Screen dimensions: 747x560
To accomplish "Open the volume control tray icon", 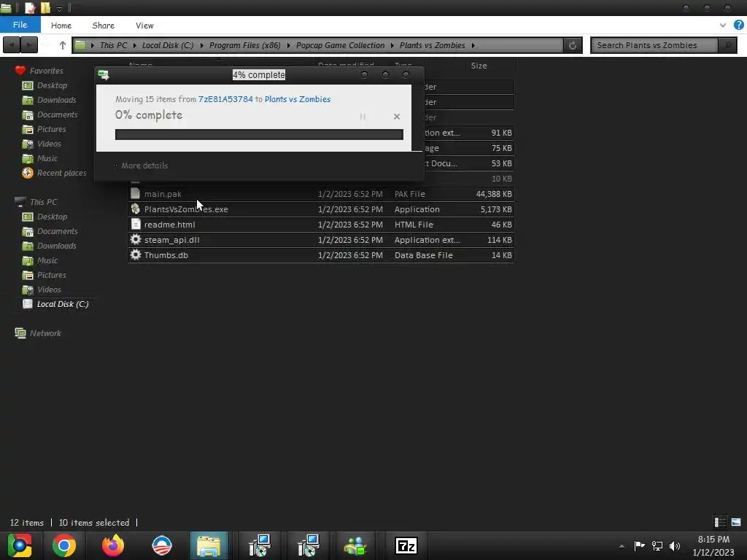I will [675, 545].
